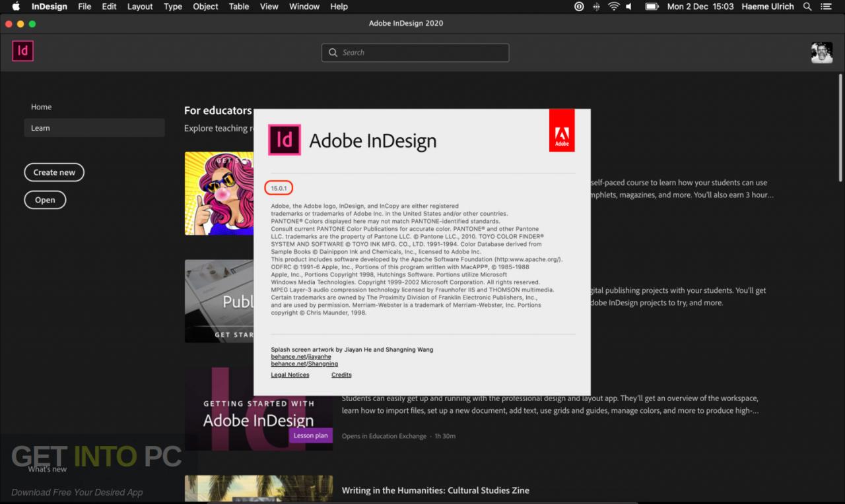Click the For educators heading

pyautogui.click(x=218, y=111)
